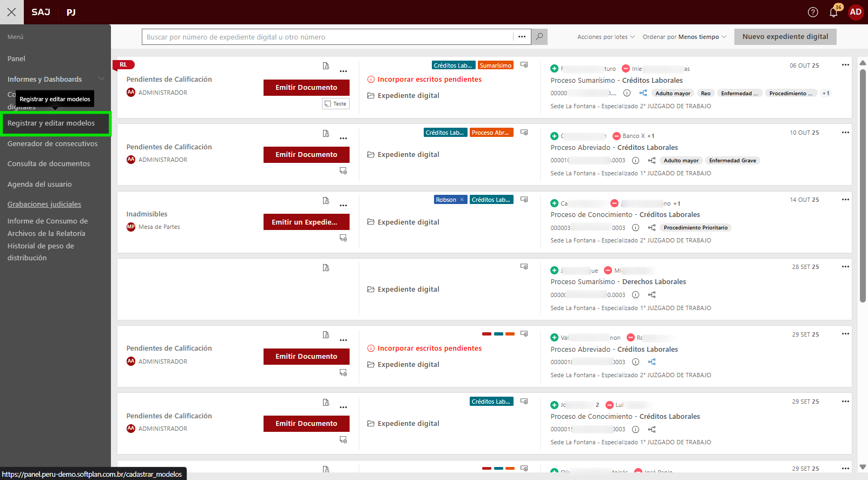The image size is (868, 480).
Task: Expand Informes y Dashboards menu section
Action: 101,79
